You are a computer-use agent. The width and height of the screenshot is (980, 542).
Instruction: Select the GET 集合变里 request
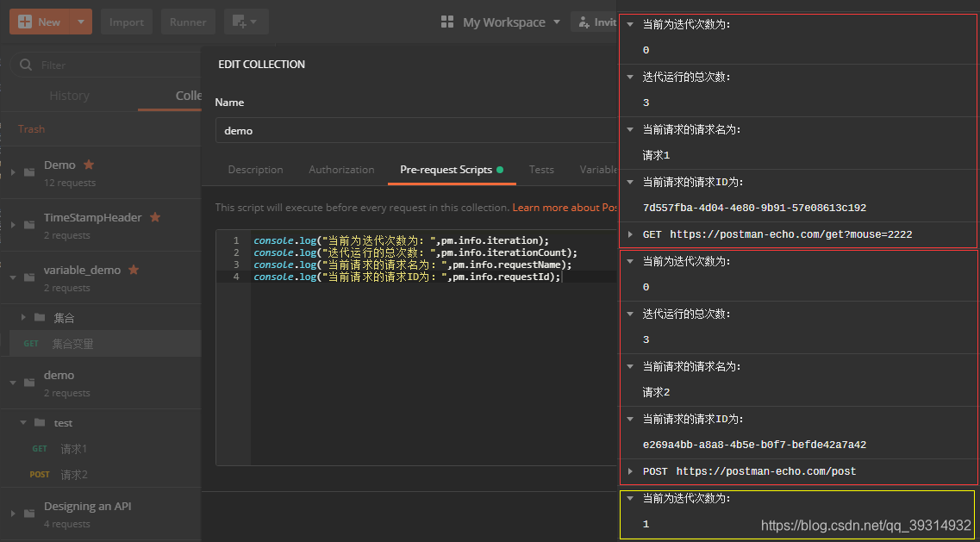105,344
